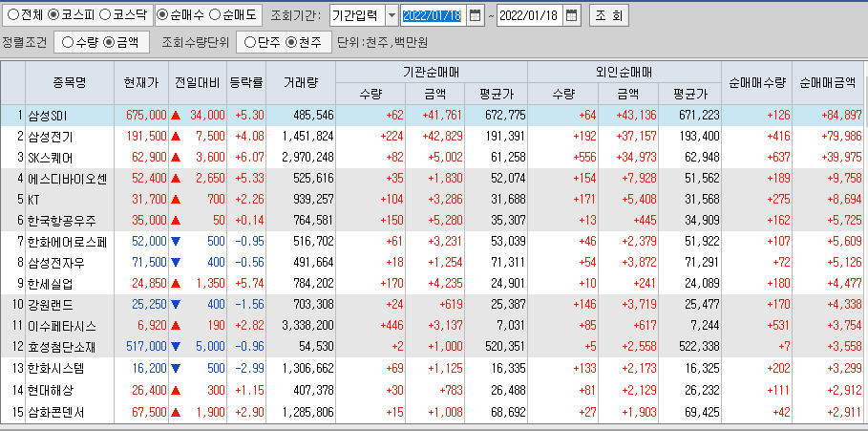868x431 pixels.
Task: Select the 삼성전기 stock name
Action: pos(50,137)
